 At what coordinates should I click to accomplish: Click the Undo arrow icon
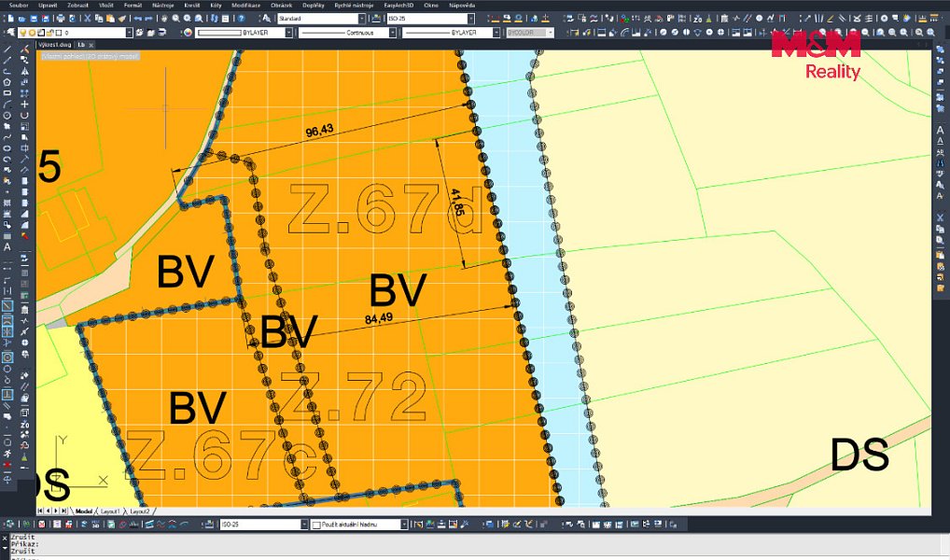click(x=137, y=19)
